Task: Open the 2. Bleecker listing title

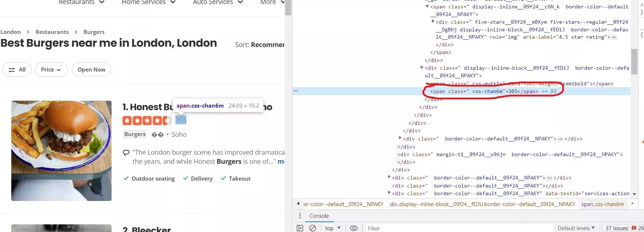Action: [147, 229]
